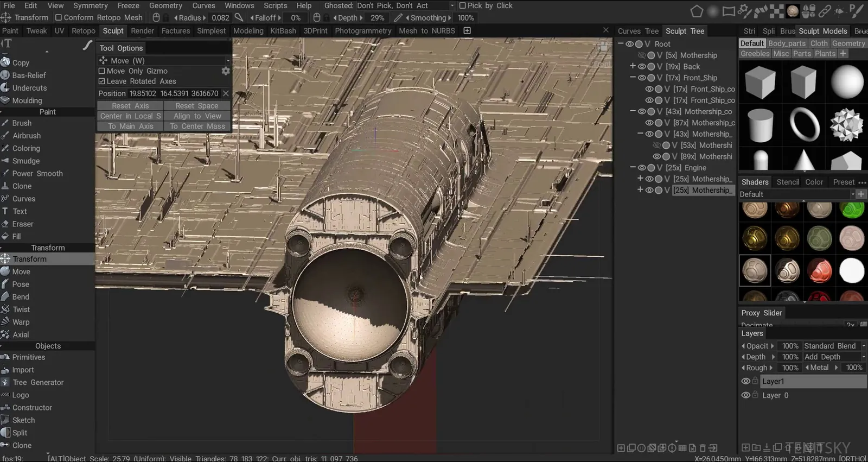Open the Add Depth dropdown
The image size is (868, 462).
click(x=834, y=357)
